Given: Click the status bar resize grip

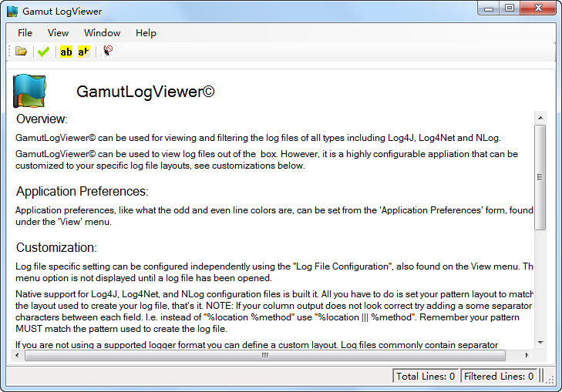Looking at the screenshot, I should (550, 380).
